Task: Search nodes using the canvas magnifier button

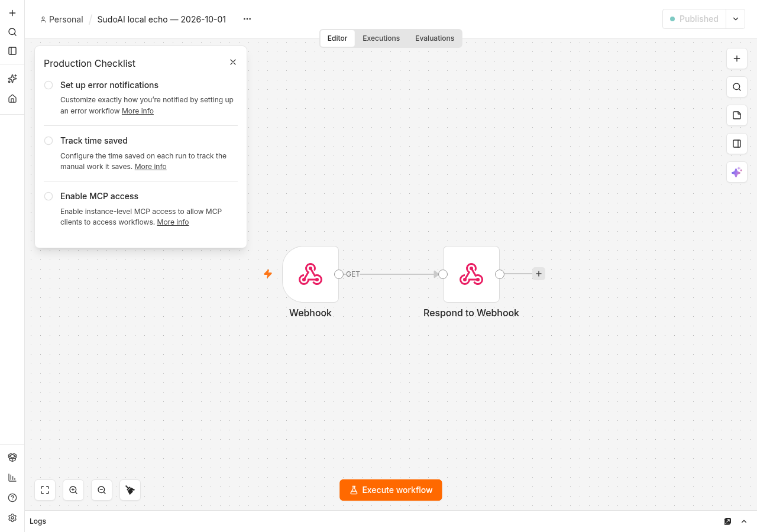Action: tap(737, 87)
